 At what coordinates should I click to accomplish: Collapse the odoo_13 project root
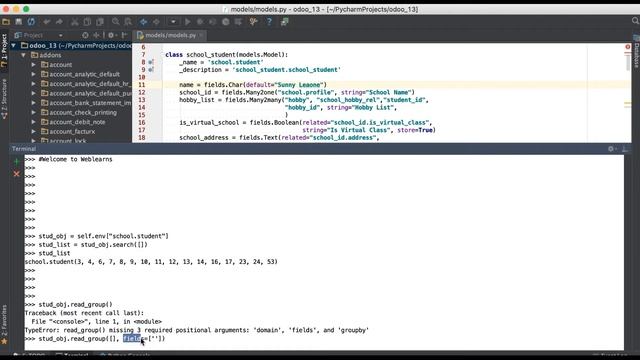click(x=14, y=46)
